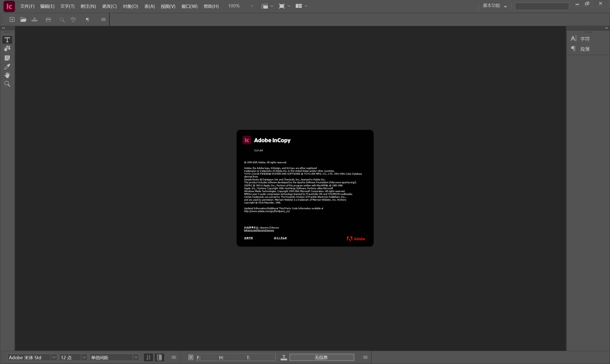Open the Adobe 宋体 Std font dropdown

pos(54,357)
